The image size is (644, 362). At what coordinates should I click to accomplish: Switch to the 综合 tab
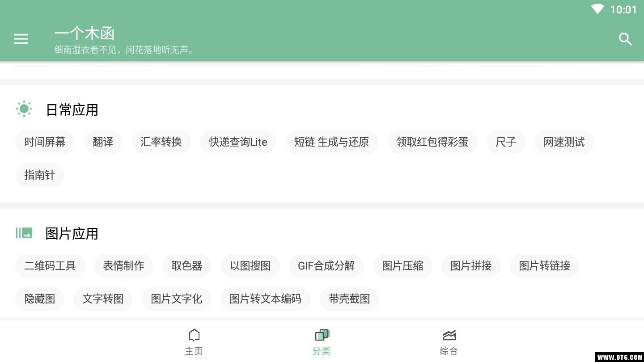449,342
